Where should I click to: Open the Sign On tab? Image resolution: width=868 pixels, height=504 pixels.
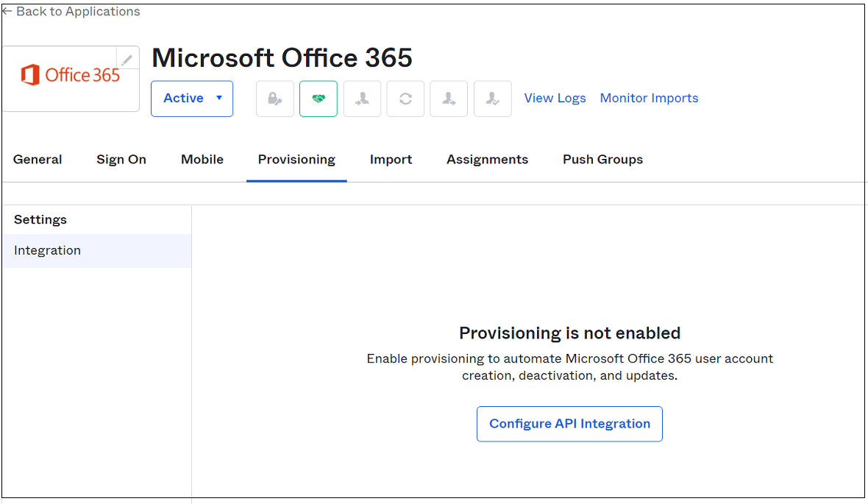(x=121, y=160)
